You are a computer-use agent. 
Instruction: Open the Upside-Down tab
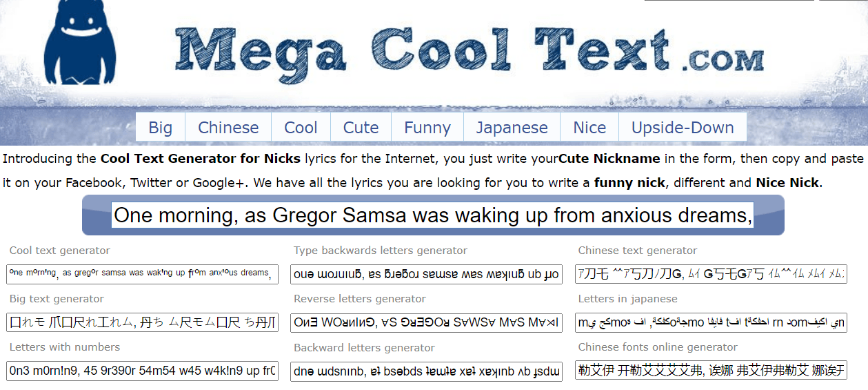tap(683, 128)
